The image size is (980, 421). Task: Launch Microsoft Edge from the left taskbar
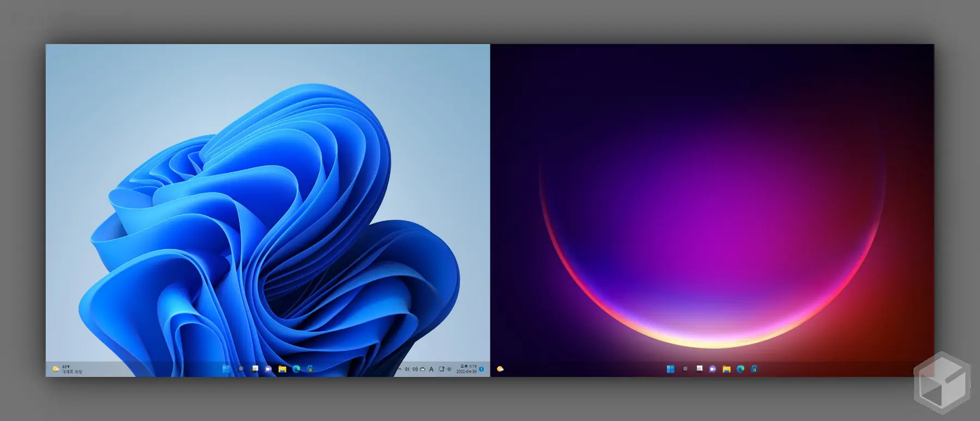[296, 369]
